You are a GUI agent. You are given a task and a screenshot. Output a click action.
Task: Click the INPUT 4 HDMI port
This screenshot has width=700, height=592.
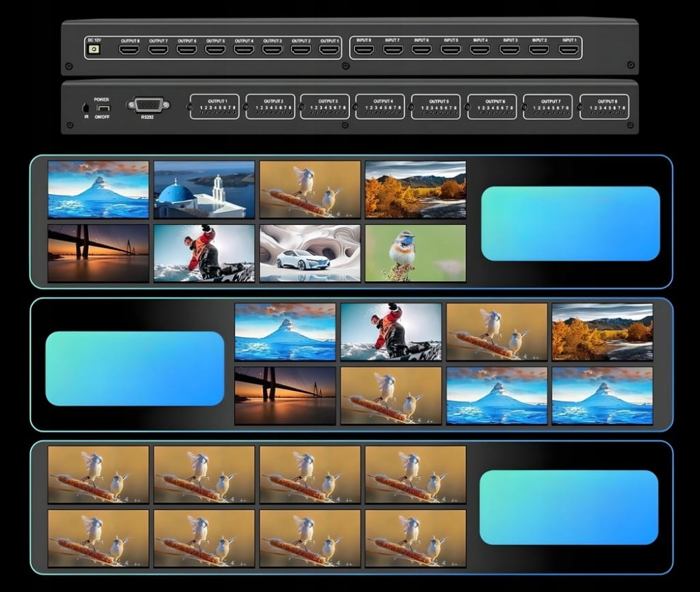click(x=480, y=50)
